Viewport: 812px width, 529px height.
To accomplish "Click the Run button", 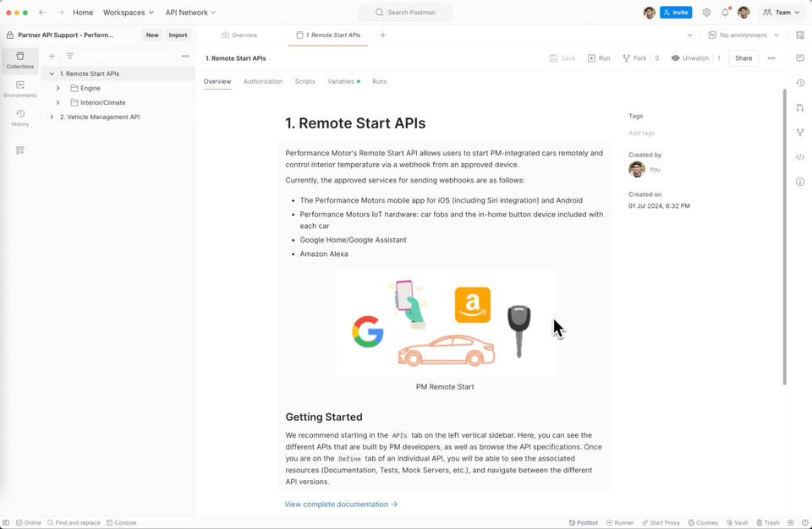I will 599,58.
